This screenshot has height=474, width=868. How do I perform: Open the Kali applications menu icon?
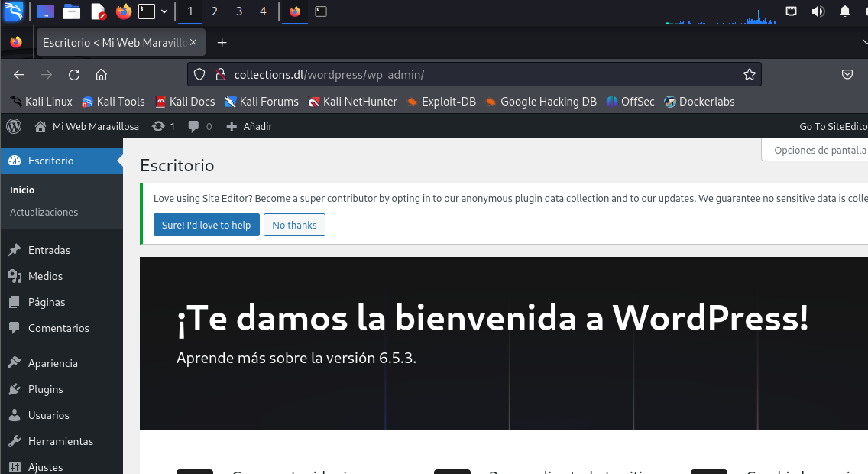(13, 11)
